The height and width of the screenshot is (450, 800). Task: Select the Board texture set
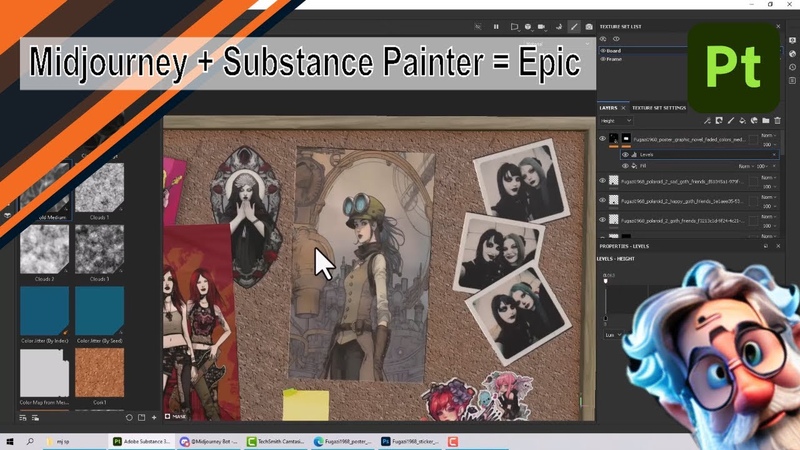point(614,51)
